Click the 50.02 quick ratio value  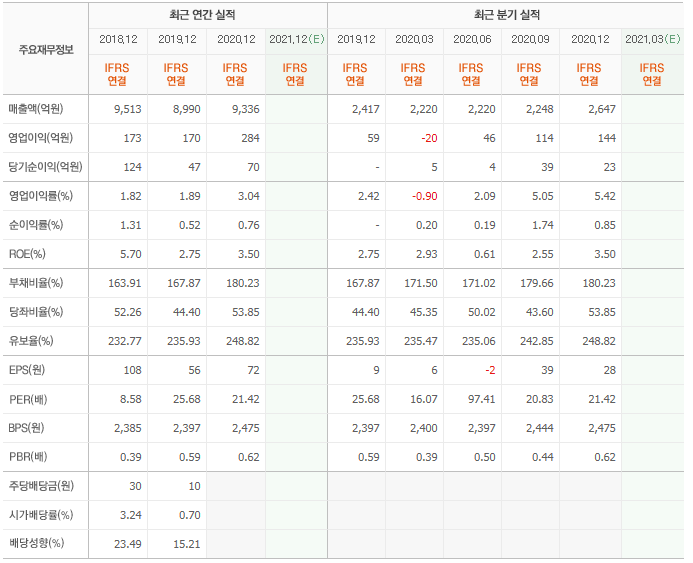[x=482, y=312]
